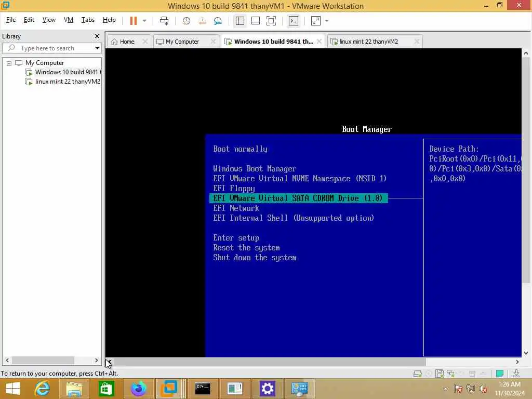Click Shut down the system option

(255, 258)
